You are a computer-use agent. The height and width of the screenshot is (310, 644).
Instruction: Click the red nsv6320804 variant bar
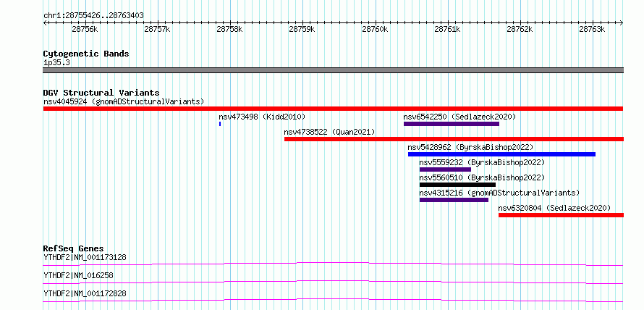pyautogui.click(x=561, y=215)
